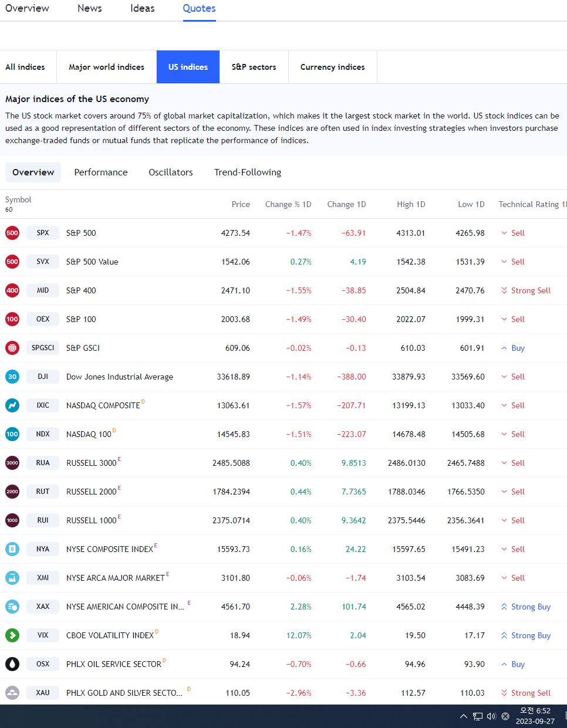Show hidden tray icons chevron

click(464, 716)
